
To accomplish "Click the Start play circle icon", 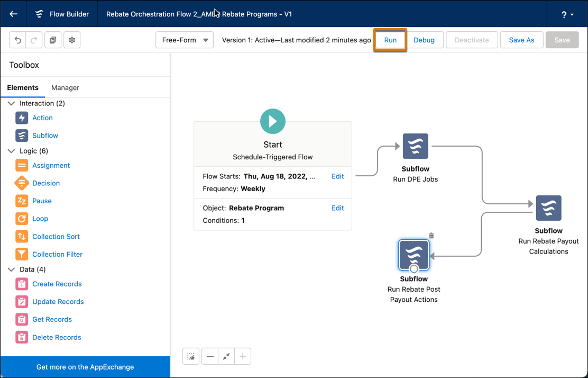I will pyautogui.click(x=273, y=121).
